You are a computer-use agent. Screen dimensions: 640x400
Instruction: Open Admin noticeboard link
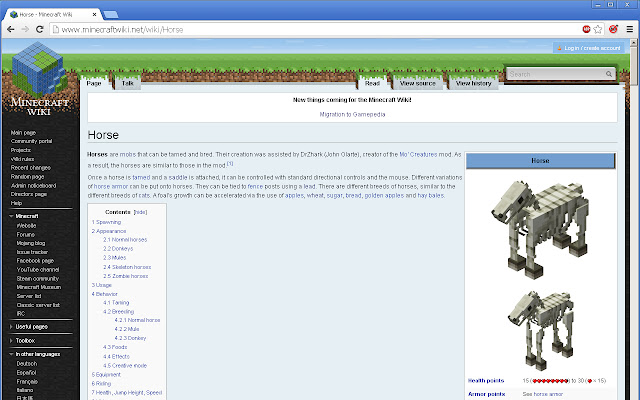click(x=33, y=186)
